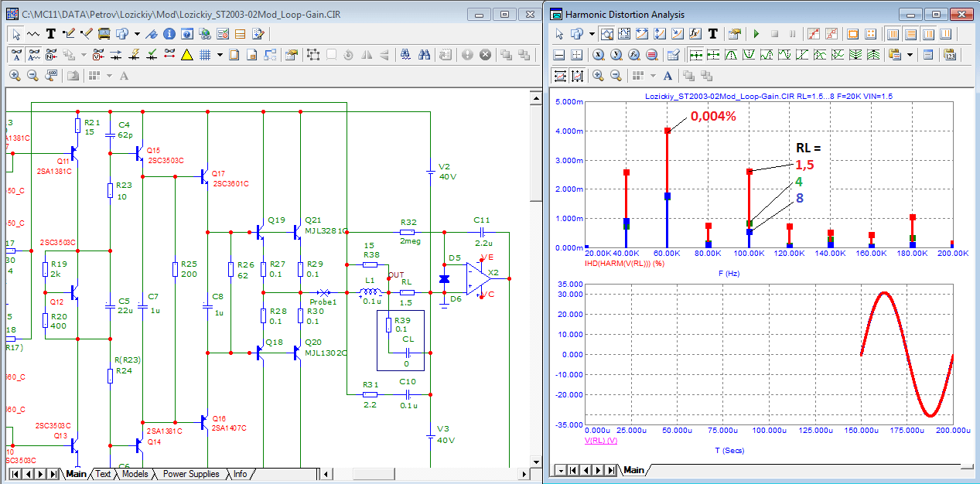Run the analysis with green play icon
This screenshot has width=980, height=484.
(x=756, y=34)
